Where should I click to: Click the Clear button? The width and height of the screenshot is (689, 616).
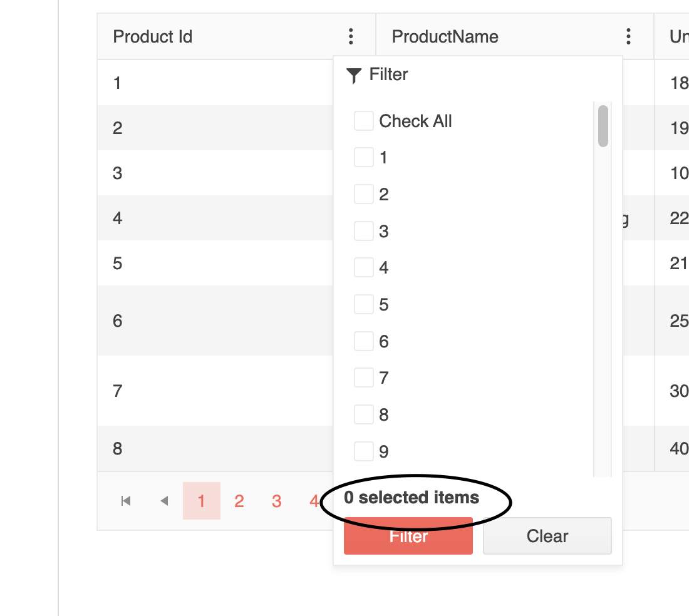pyautogui.click(x=546, y=536)
